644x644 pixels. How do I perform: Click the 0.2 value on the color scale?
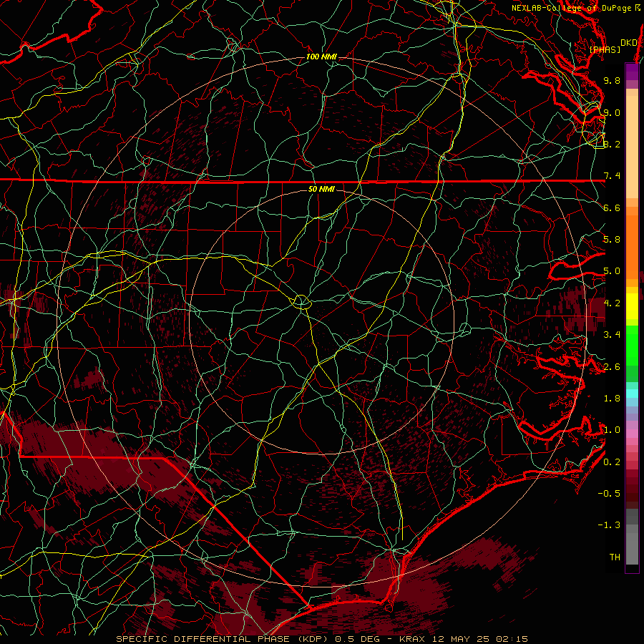612,462
